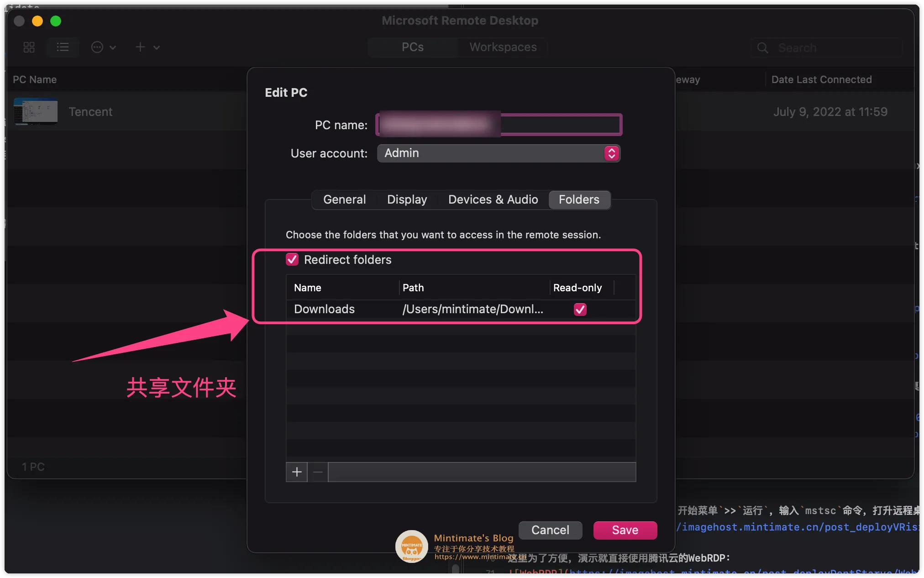Uncheck the Redirect folders checkbox
924x578 pixels.
pos(292,259)
